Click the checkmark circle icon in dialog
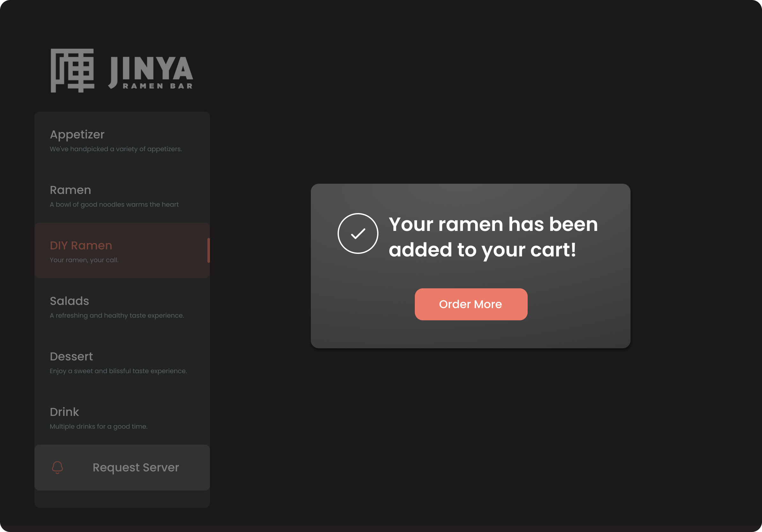 [358, 233]
